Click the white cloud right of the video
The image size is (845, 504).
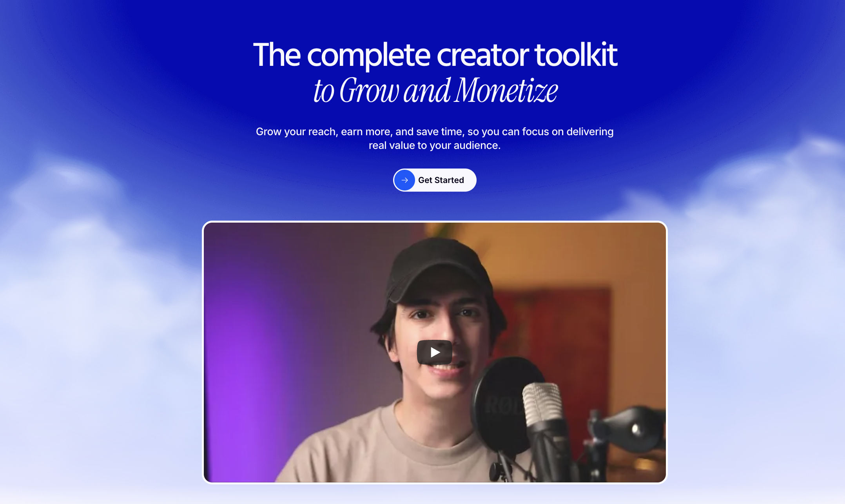756,251
